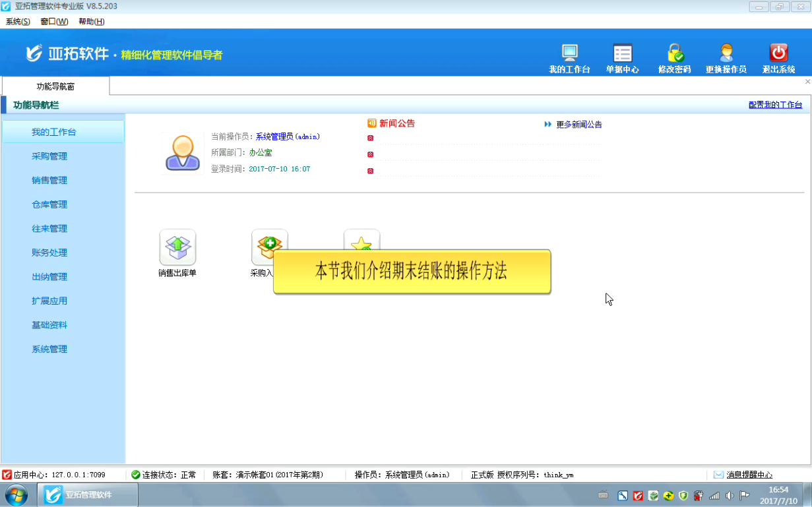Switch to the 功能导航窗 tab
Image resolution: width=812 pixels, height=507 pixels.
[55, 86]
